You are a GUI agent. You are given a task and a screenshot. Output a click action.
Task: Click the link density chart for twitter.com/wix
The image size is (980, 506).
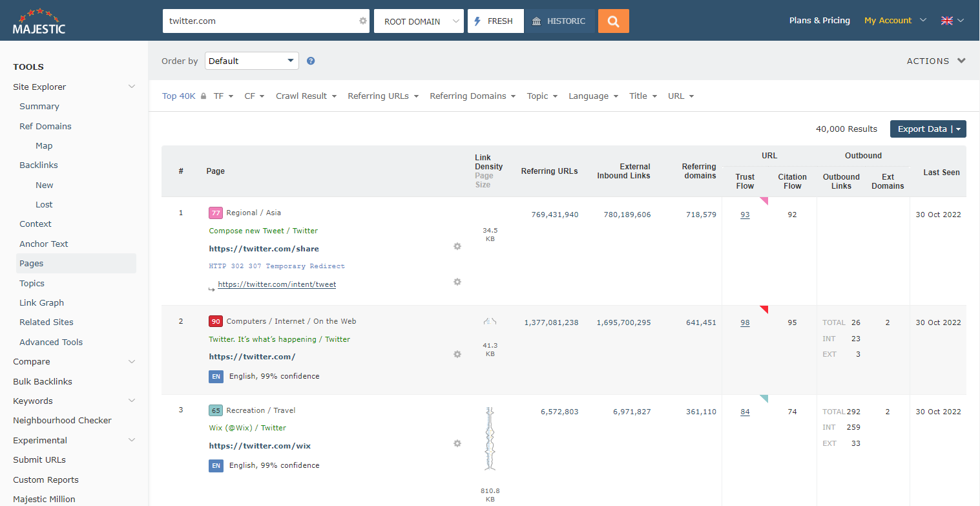(490, 438)
